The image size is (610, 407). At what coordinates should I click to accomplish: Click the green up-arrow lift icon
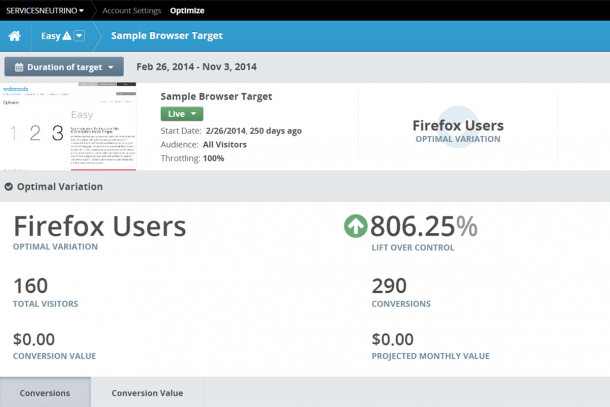coord(356,226)
